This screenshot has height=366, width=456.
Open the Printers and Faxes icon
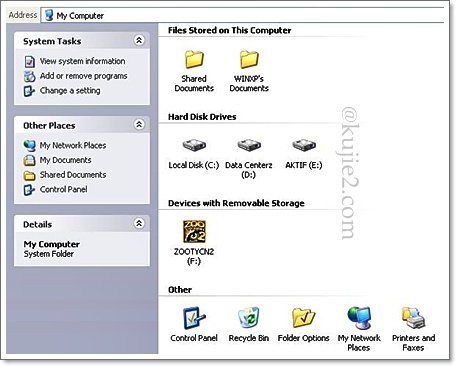pyautogui.click(x=413, y=318)
